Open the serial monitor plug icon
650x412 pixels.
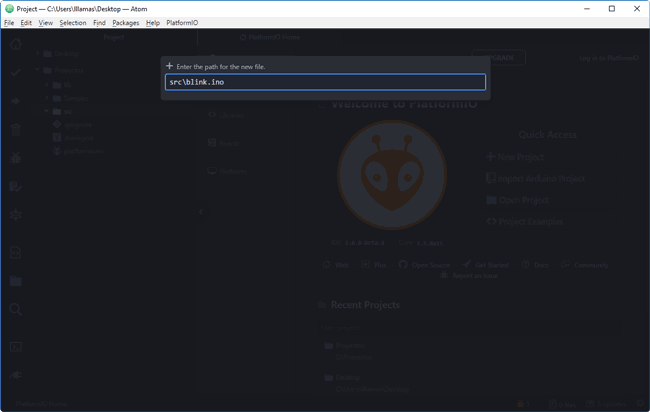pos(16,375)
